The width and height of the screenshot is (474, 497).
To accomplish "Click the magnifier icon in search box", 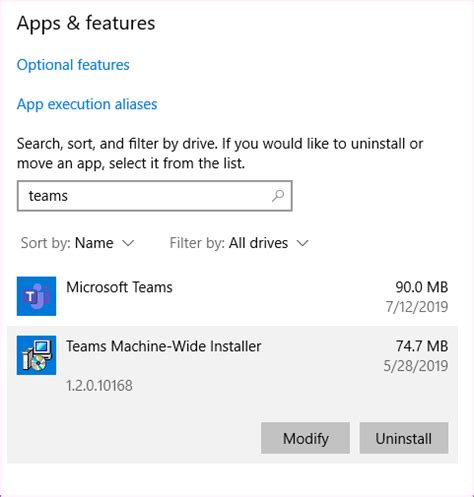I will 278,196.
